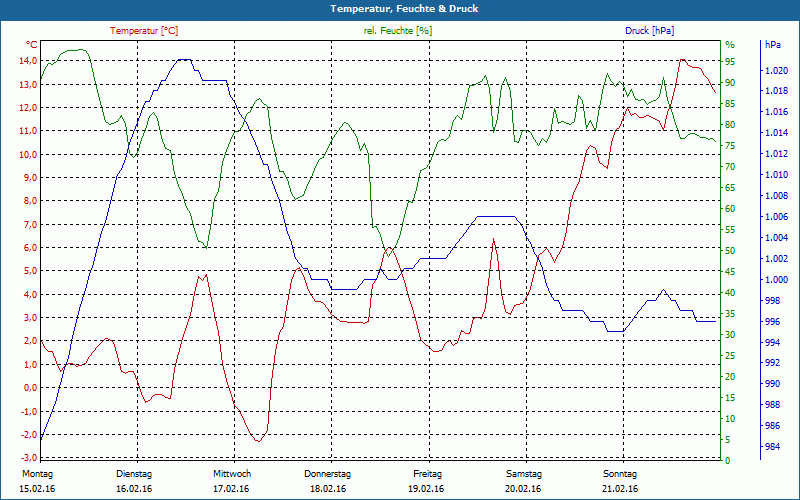The height and width of the screenshot is (500, 800).
Task: Click the '1.012' pressure axis value
Action: point(777,154)
